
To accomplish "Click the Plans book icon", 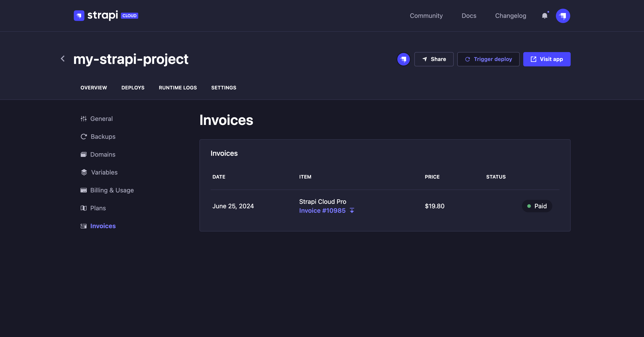I will 84,208.
